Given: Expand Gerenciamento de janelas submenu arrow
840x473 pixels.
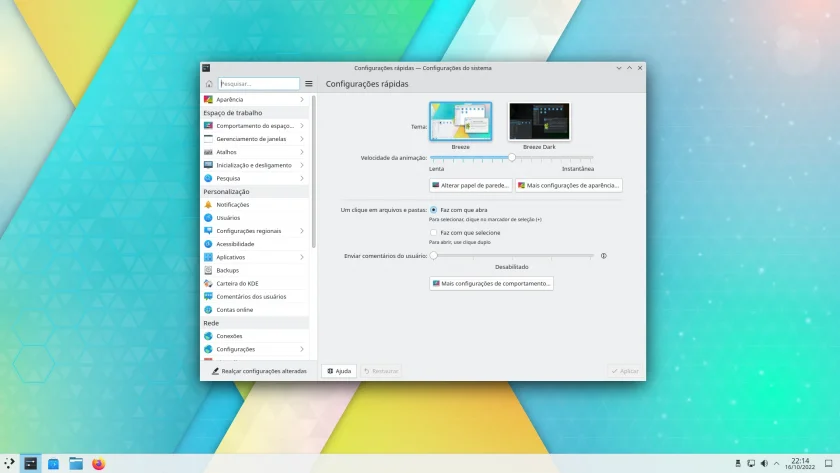Looking at the screenshot, I should coord(302,139).
